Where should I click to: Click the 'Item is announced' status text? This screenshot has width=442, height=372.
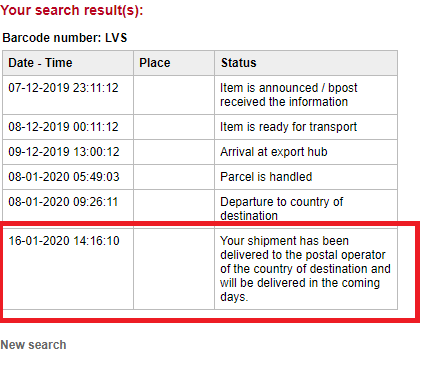tap(289, 95)
